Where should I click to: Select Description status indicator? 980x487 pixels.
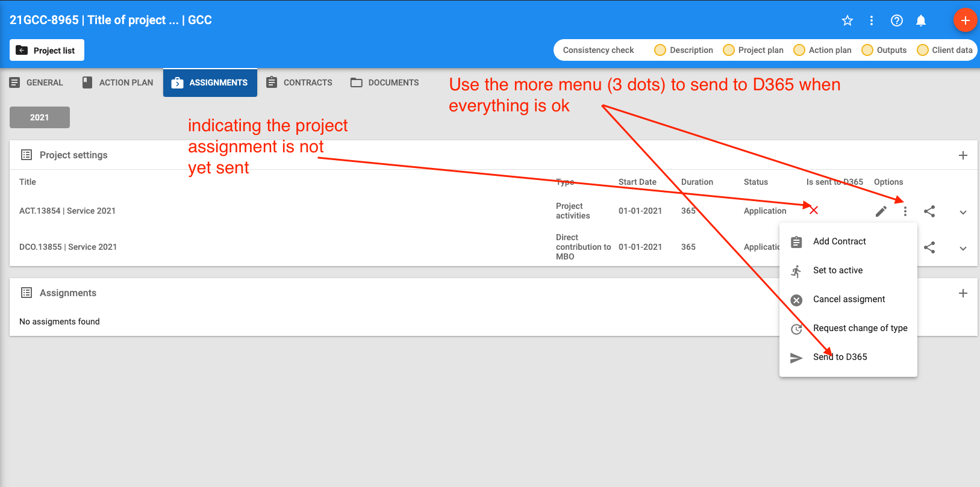pos(684,50)
